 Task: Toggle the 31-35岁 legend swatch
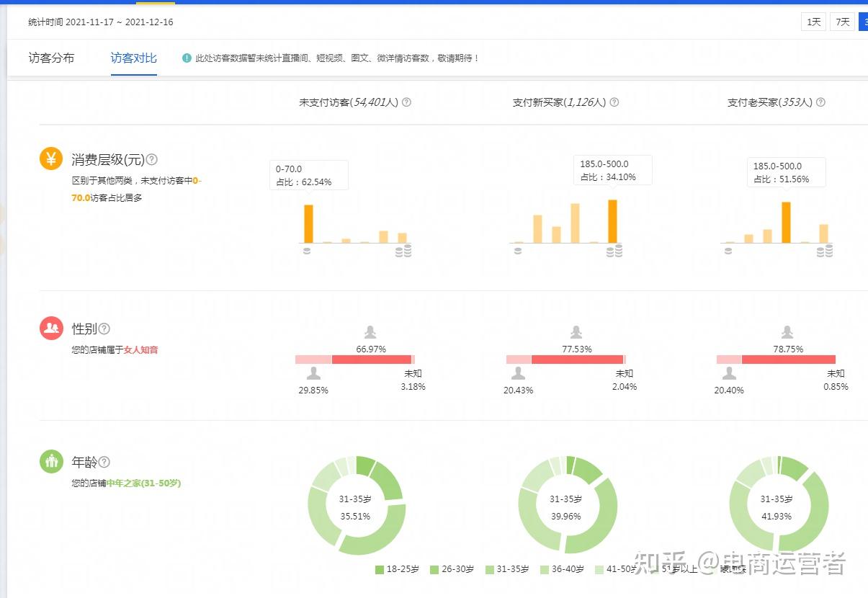tap(490, 570)
